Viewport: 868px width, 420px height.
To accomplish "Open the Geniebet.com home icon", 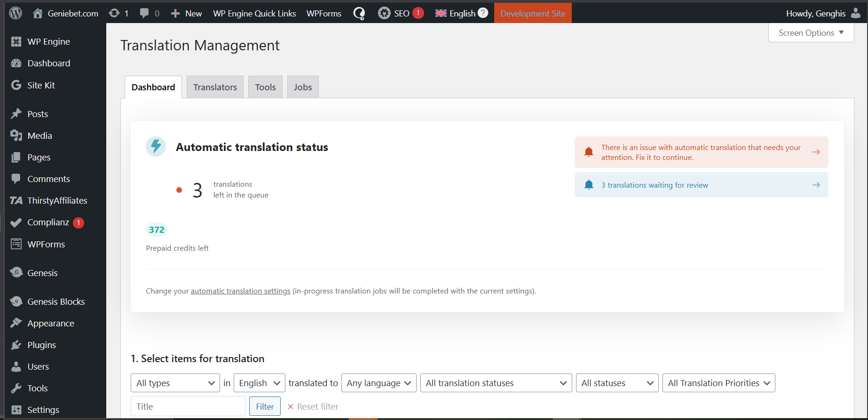I will [38, 13].
